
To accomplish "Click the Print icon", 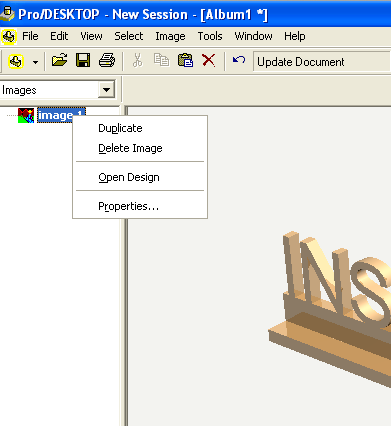I will tap(107, 61).
